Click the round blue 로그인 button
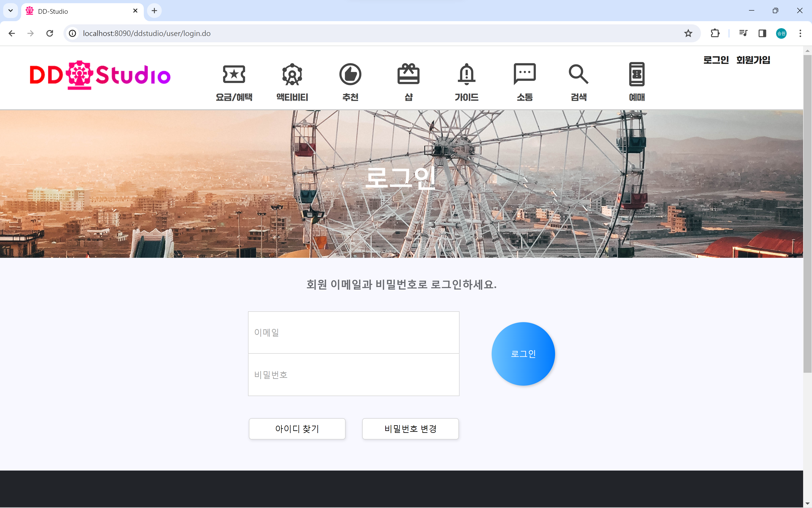This screenshot has height=508, width=812. click(523, 354)
